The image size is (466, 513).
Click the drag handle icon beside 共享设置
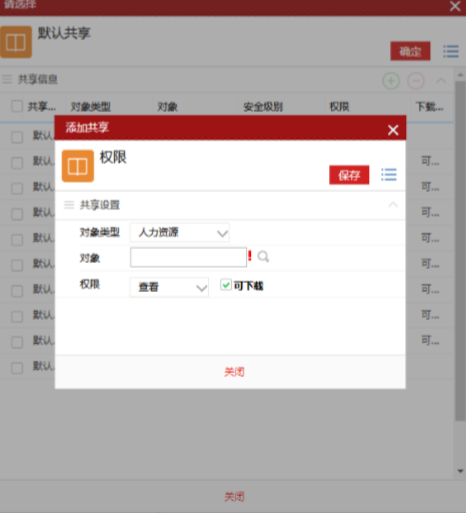tap(69, 205)
